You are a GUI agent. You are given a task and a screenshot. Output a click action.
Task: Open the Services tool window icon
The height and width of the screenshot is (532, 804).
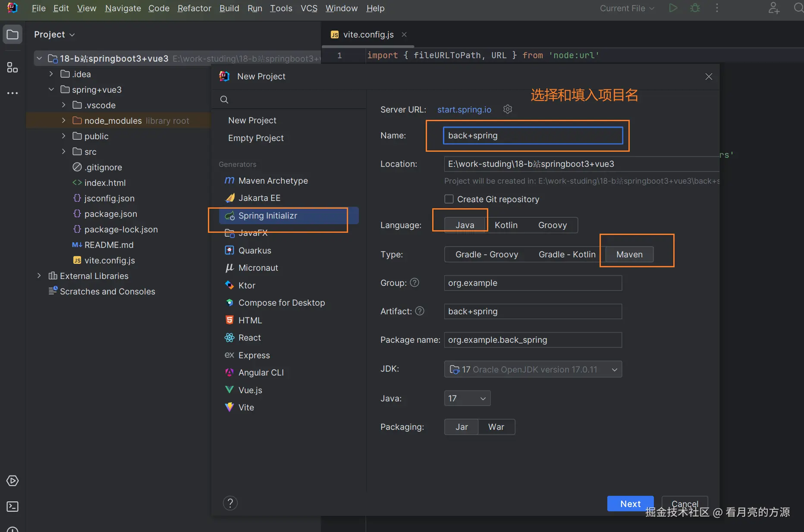(13, 481)
